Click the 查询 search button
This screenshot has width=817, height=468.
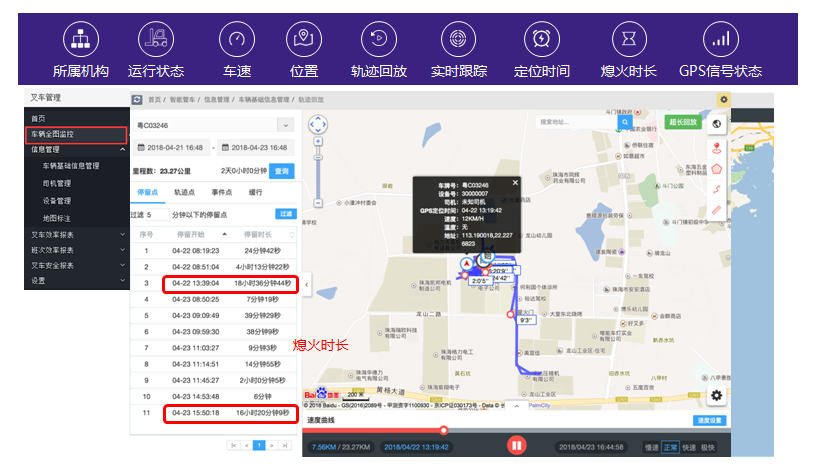[283, 171]
